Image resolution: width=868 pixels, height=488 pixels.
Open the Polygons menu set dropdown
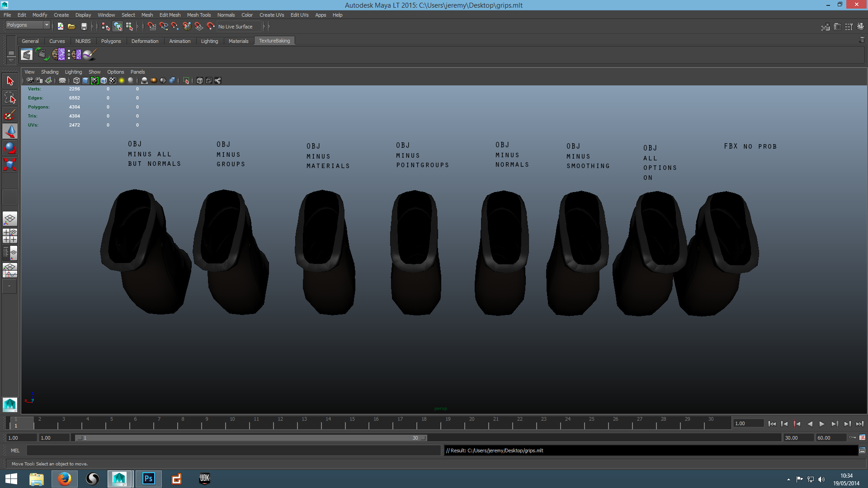tap(47, 25)
